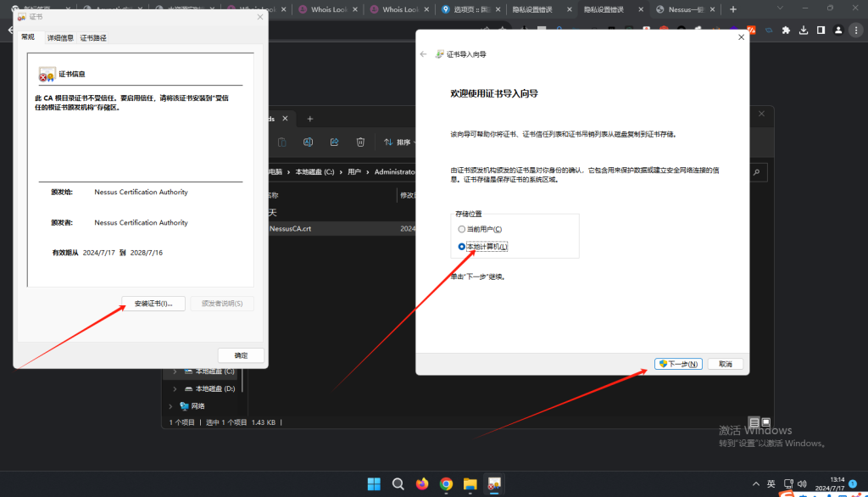Click the 安装证书(I)... button
This screenshot has width=868, height=497.
153,304
